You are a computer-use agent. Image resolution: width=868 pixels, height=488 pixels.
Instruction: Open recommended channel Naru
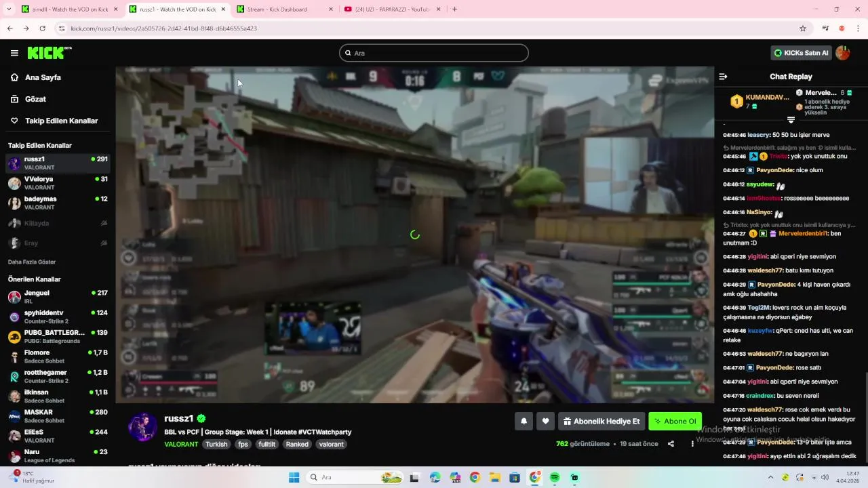coord(58,455)
